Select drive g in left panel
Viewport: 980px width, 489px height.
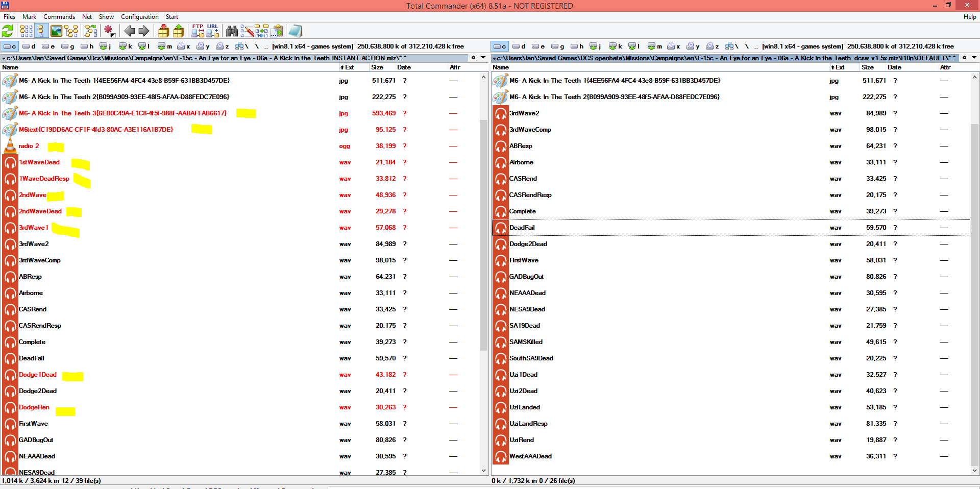(67, 46)
